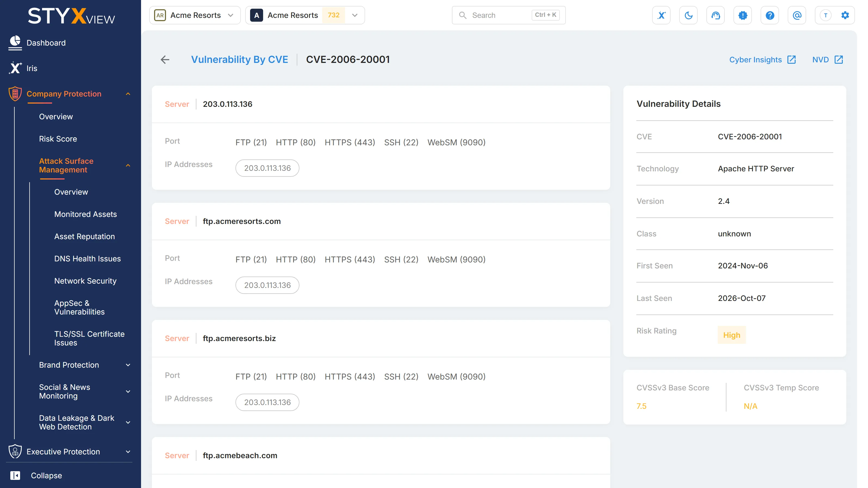
Task: Click the Executive Protection shield icon
Action: tap(15, 451)
